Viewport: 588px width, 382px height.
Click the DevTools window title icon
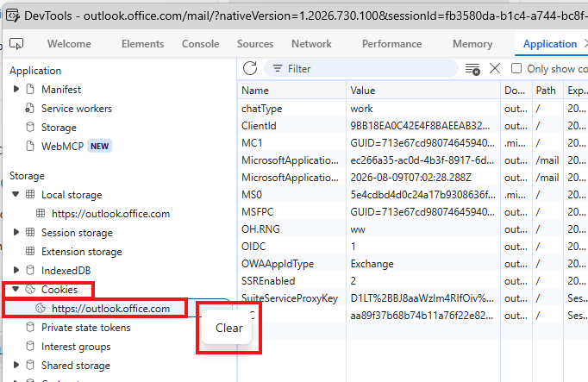point(13,16)
